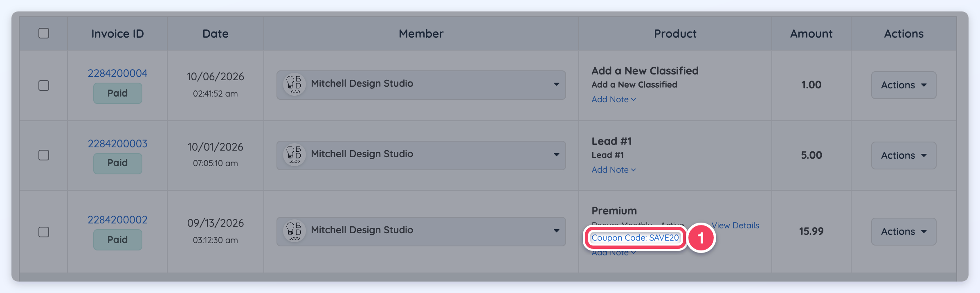Click the time 03:12:30 am
This screenshot has width=980, height=293.
pos(216,240)
